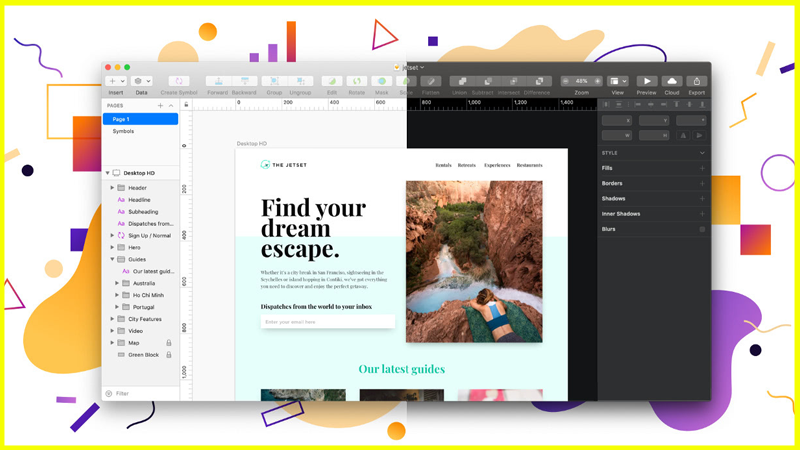Flip the layer vertically

pyautogui.click(x=699, y=135)
